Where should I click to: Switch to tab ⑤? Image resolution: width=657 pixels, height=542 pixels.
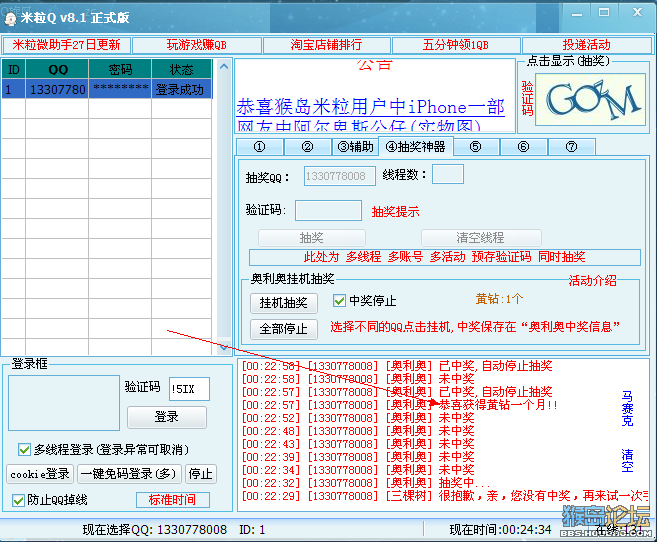coord(476,147)
